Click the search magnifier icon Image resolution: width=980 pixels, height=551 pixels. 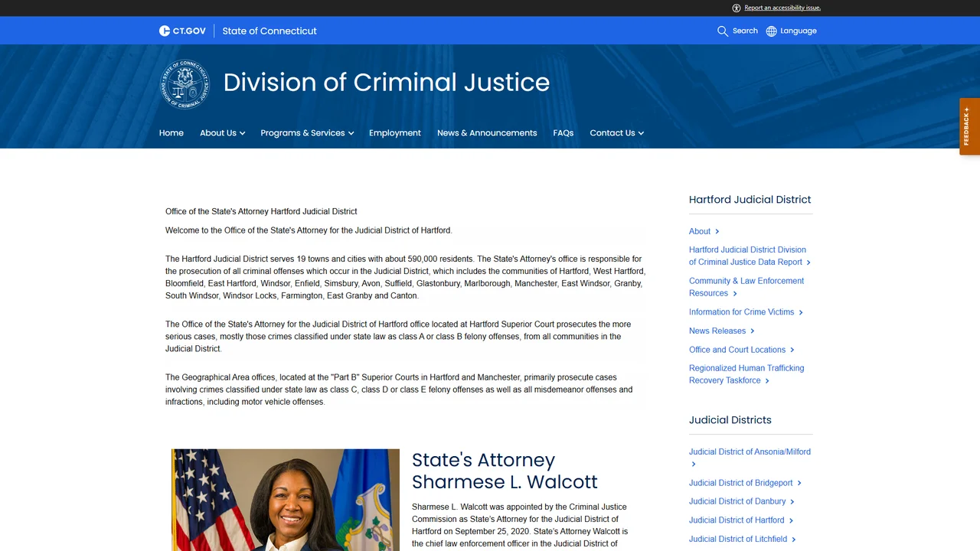coord(722,31)
